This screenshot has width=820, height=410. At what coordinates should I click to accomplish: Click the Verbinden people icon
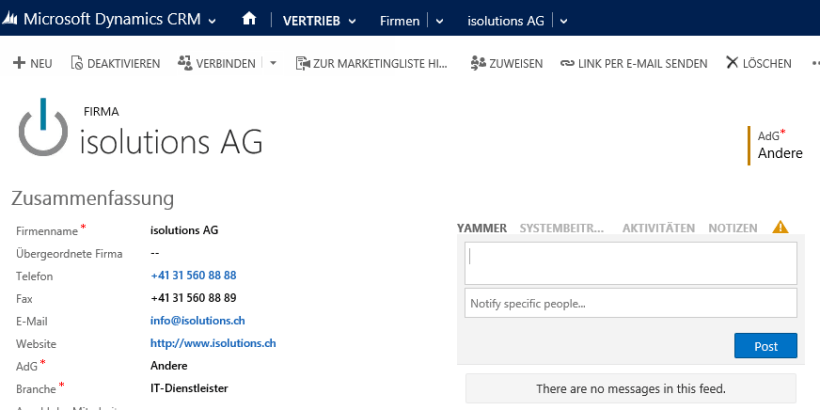pyautogui.click(x=184, y=63)
